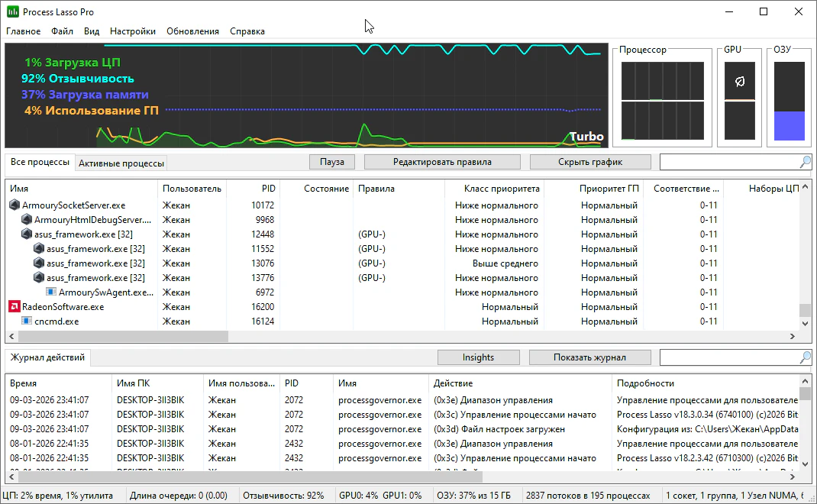Click the action log search magnifier icon
The height and width of the screenshot is (504, 817).
805,357
